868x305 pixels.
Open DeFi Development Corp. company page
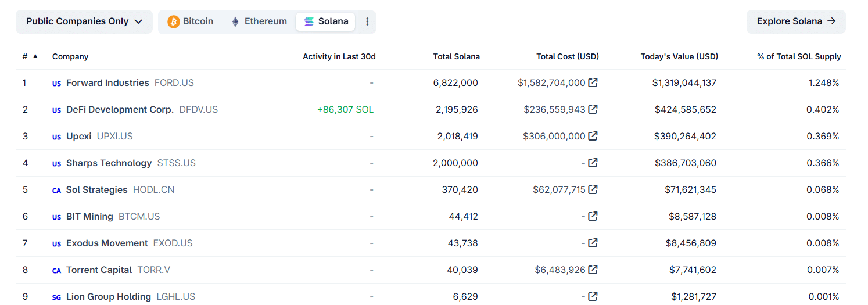(120, 109)
